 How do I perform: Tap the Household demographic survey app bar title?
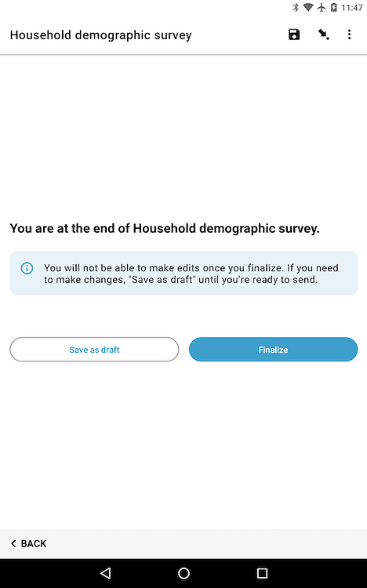pyautogui.click(x=100, y=34)
